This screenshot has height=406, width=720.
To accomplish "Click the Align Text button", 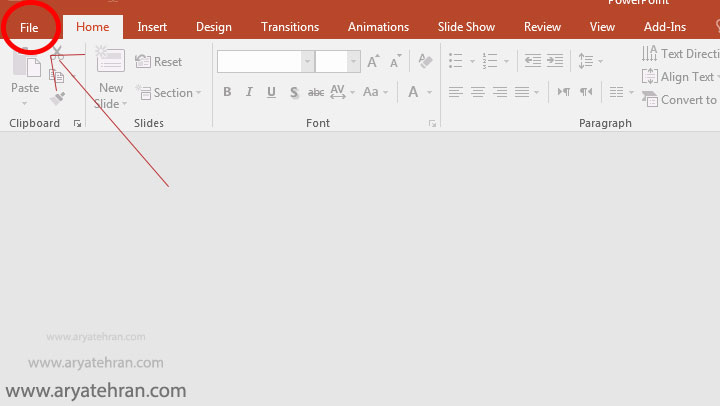I will (679, 77).
